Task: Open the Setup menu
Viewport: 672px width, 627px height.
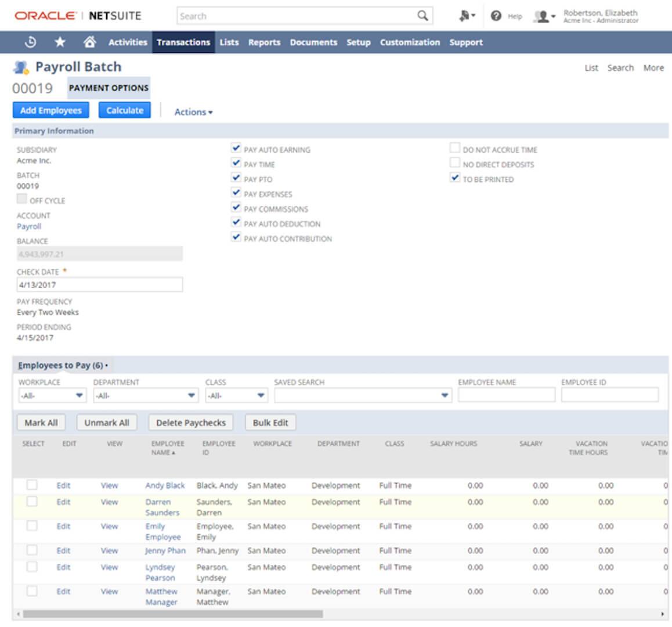Action: tap(359, 42)
